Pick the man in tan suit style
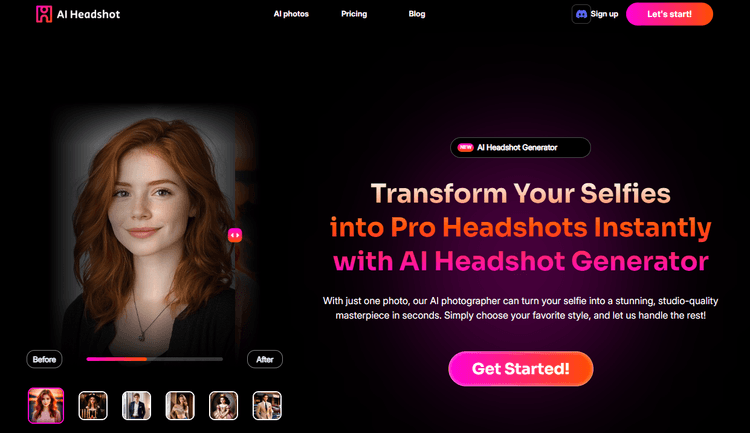The height and width of the screenshot is (433, 750). pos(267,405)
